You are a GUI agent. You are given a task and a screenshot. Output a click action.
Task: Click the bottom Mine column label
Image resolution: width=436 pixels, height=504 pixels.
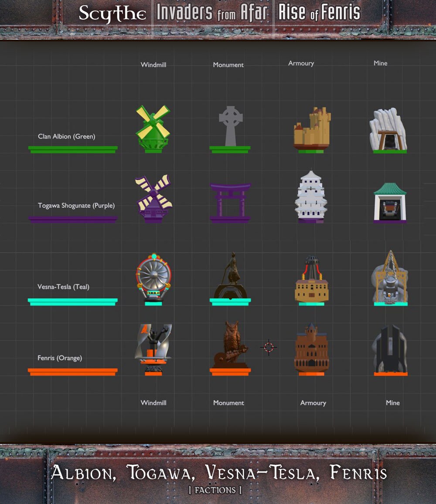pos(392,403)
